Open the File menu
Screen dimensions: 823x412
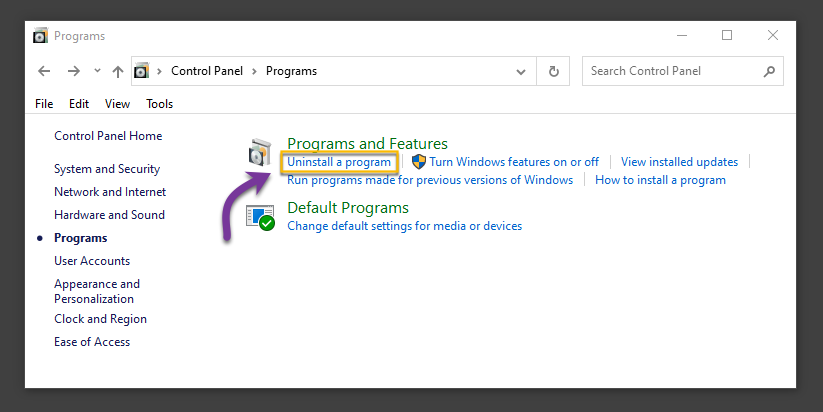click(x=44, y=104)
